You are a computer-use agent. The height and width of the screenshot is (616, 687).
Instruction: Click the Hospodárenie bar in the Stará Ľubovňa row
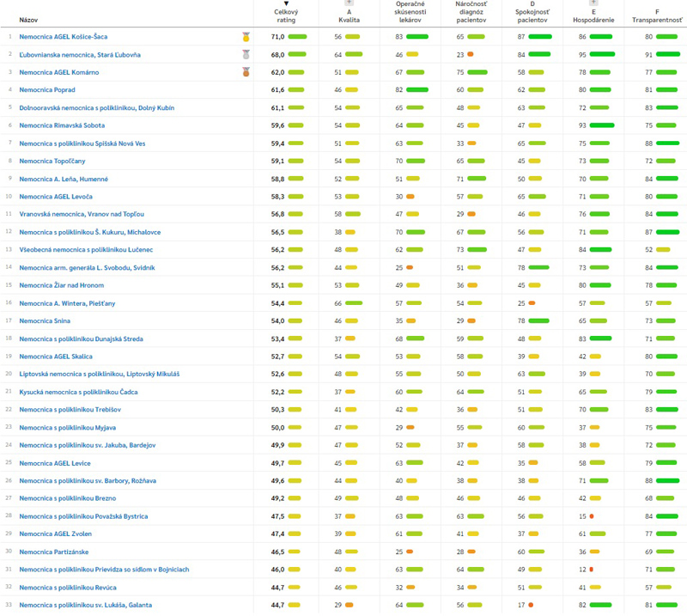coord(602,54)
